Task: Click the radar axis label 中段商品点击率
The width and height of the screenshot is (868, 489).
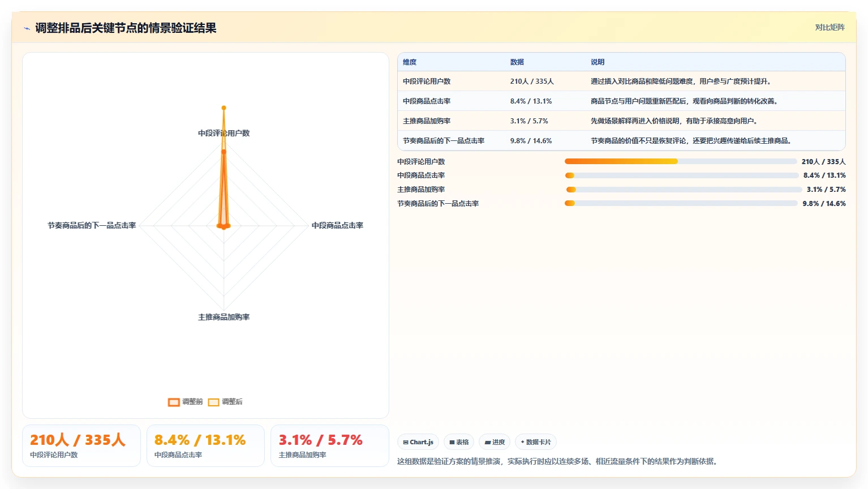Action: coord(337,225)
